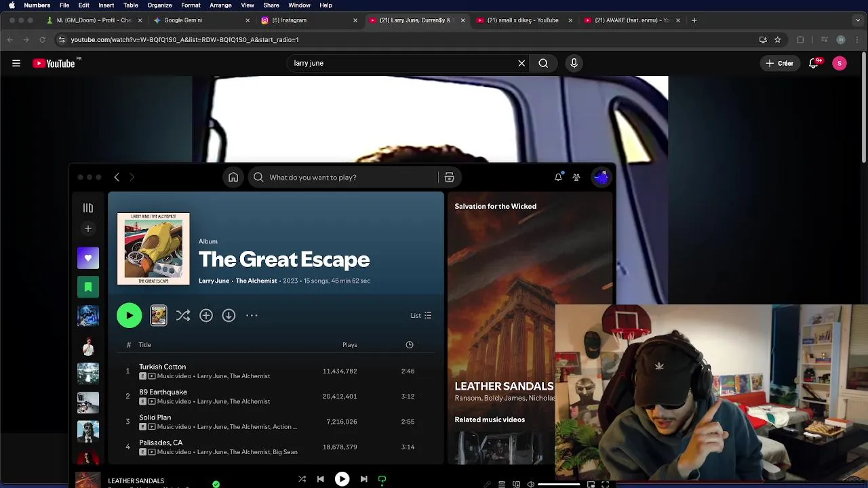
Task: Open Larry June artist link
Action: pos(214,281)
